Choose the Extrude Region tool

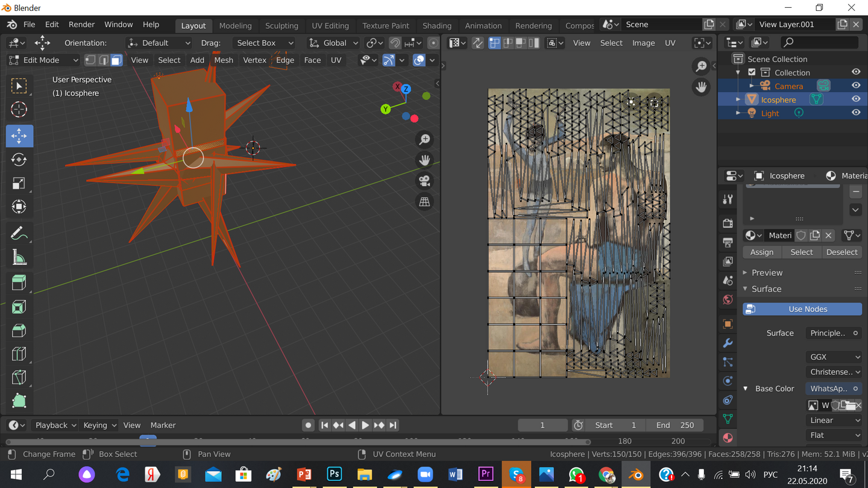[x=19, y=283]
